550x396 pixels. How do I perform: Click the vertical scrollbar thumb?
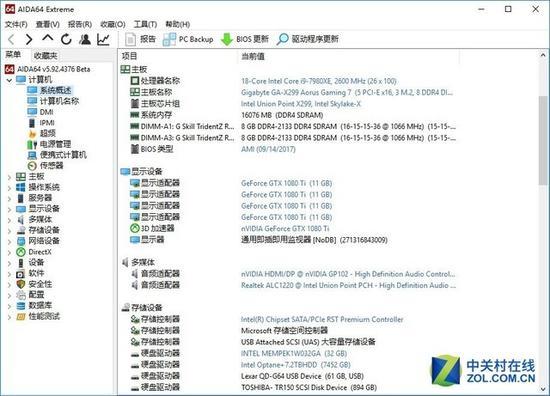coord(543,140)
